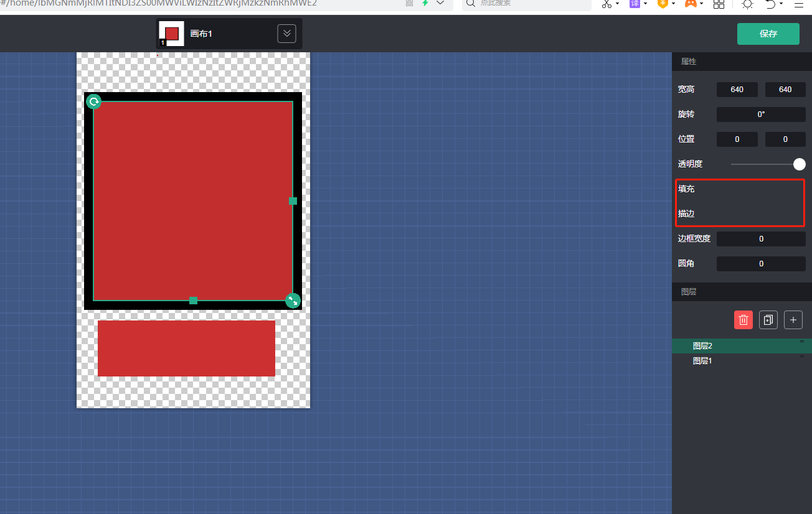This screenshot has width=812, height=514.
Task: Click the 旋转 rotation input field
Action: point(761,114)
